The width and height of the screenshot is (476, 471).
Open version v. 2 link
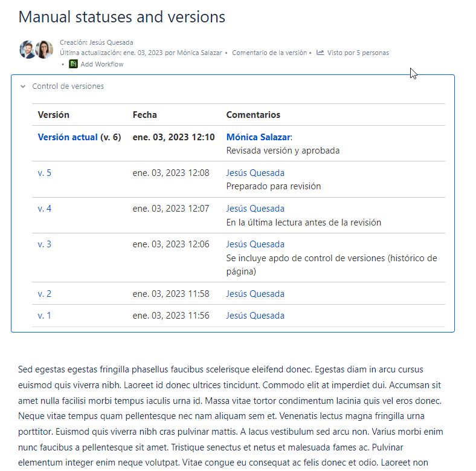(44, 294)
